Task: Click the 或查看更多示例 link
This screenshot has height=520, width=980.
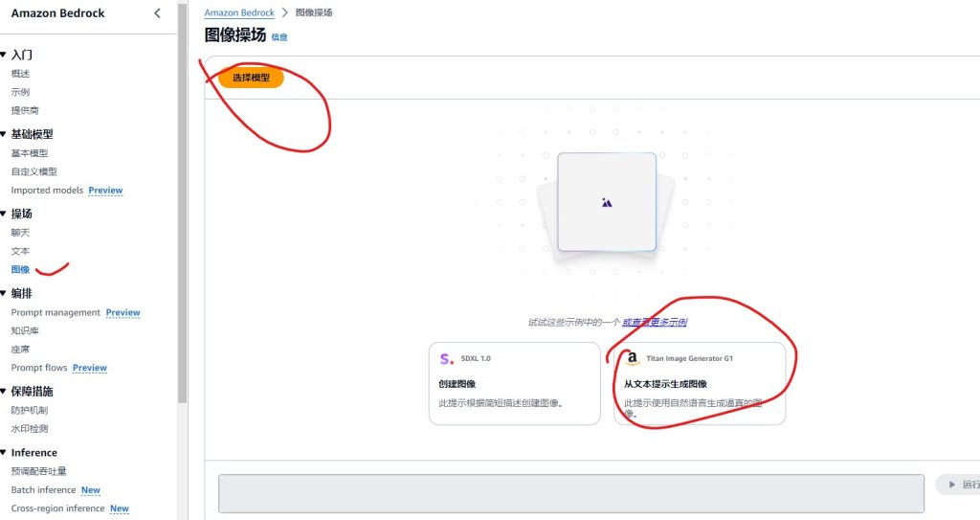Action: pyautogui.click(x=655, y=323)
